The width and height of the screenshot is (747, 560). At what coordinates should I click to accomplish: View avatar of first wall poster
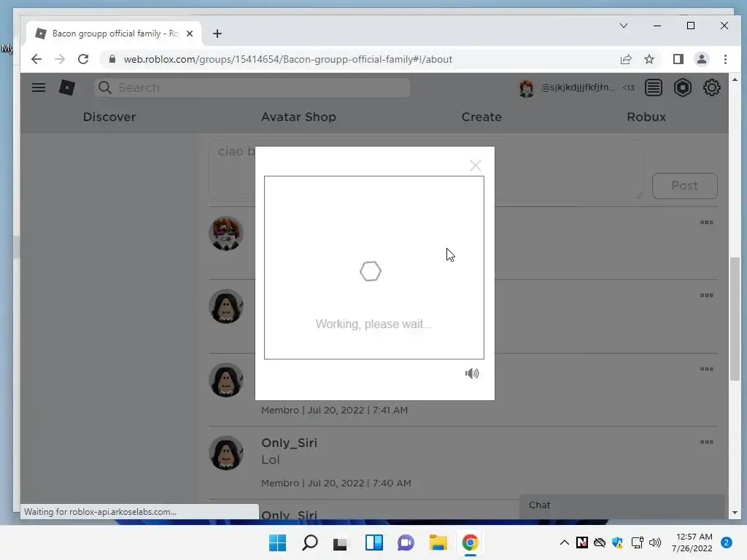pos(226,233)
